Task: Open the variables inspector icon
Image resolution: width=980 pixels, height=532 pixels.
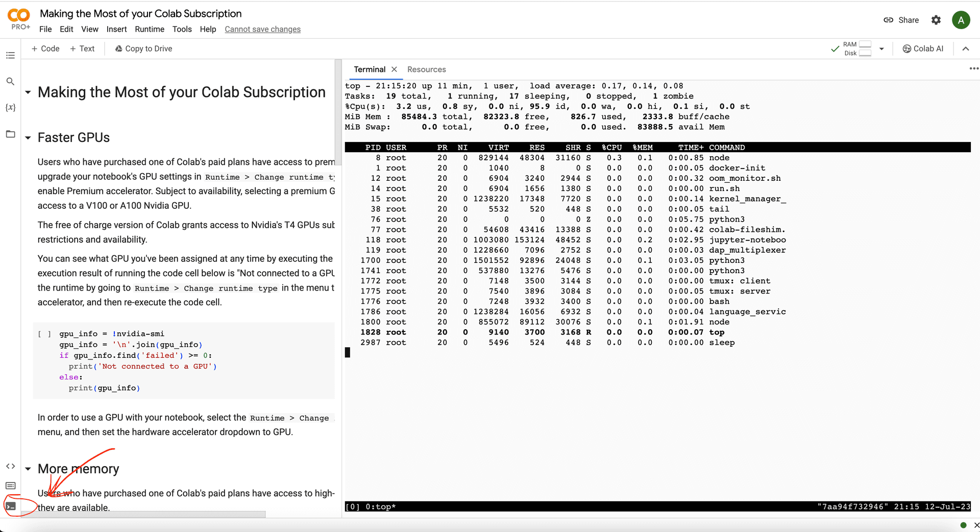Action: click(x=10, y=107)
